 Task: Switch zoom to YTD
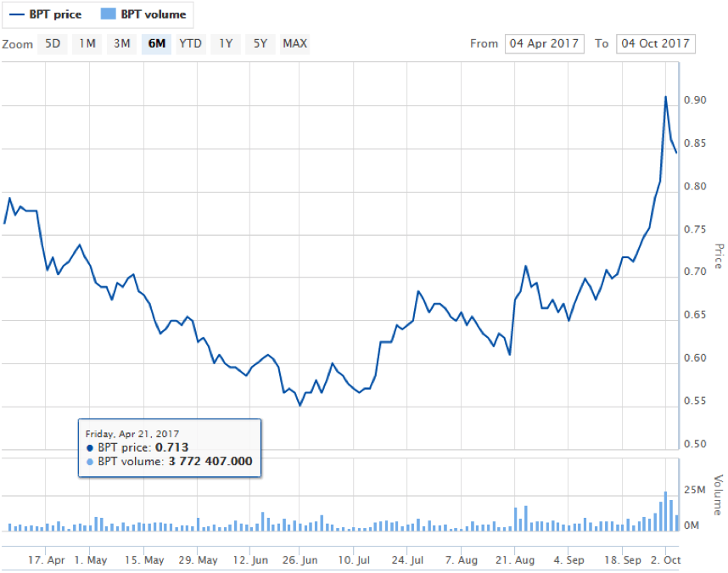[x=190, y=43]
